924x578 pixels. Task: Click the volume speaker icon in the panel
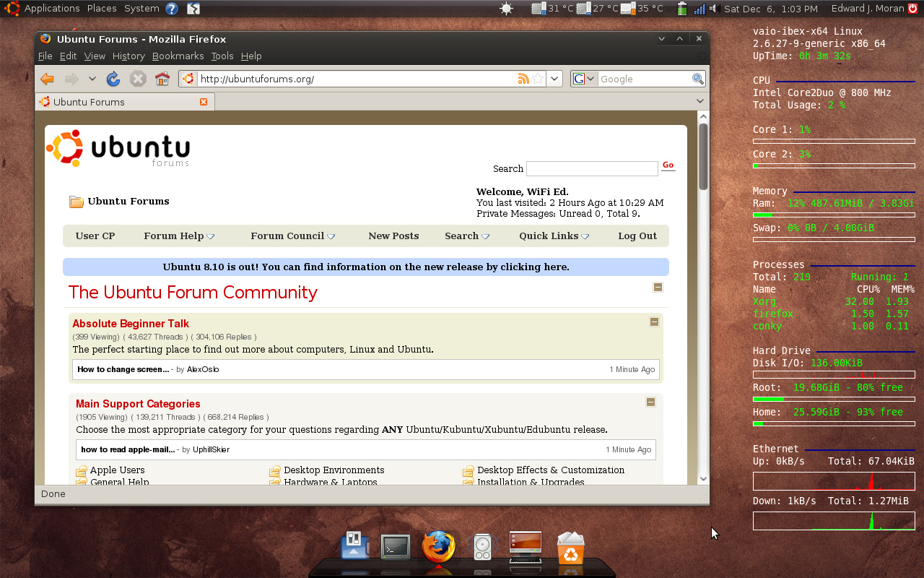[x=713, y=9]
